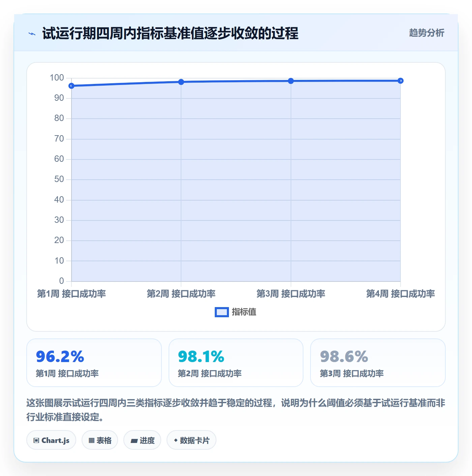Screen dimensions: 472x476
Task: Click the square icon in Chart.js chip
Action: coord(36,441)
